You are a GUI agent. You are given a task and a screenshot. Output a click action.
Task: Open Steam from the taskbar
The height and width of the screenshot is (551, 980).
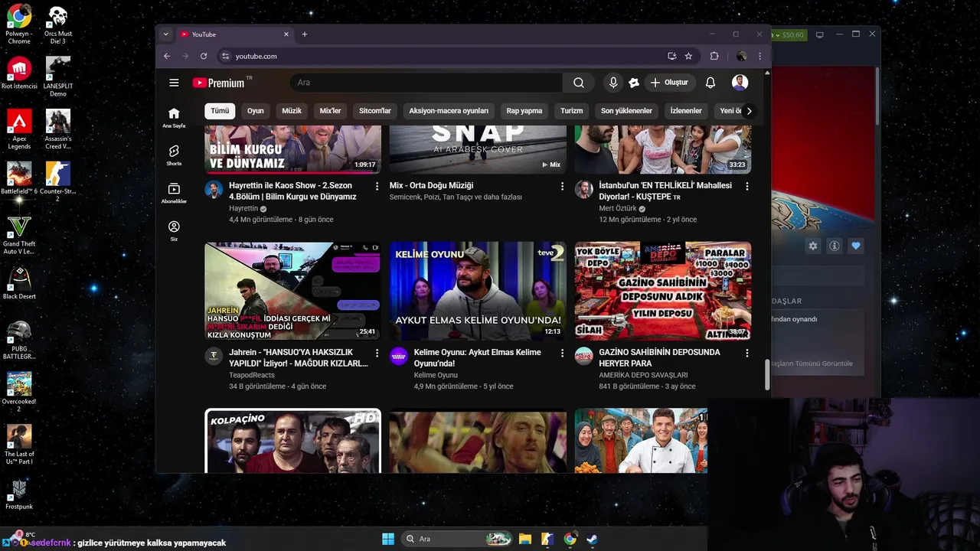click(x=591, y=539)
